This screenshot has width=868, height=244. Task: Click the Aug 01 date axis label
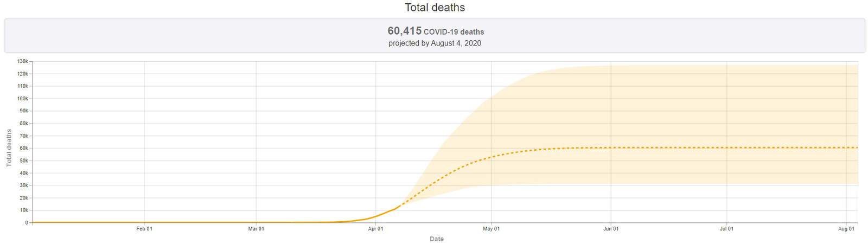pyautogui.click(x=846, y=229)
